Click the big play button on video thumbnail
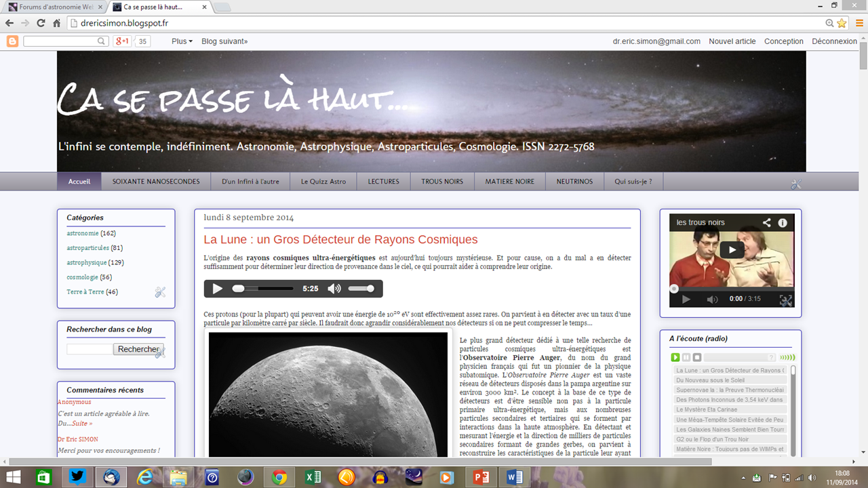Image resolution: width=868 pixels, height=488 pixels. click(x=732, y=249)
